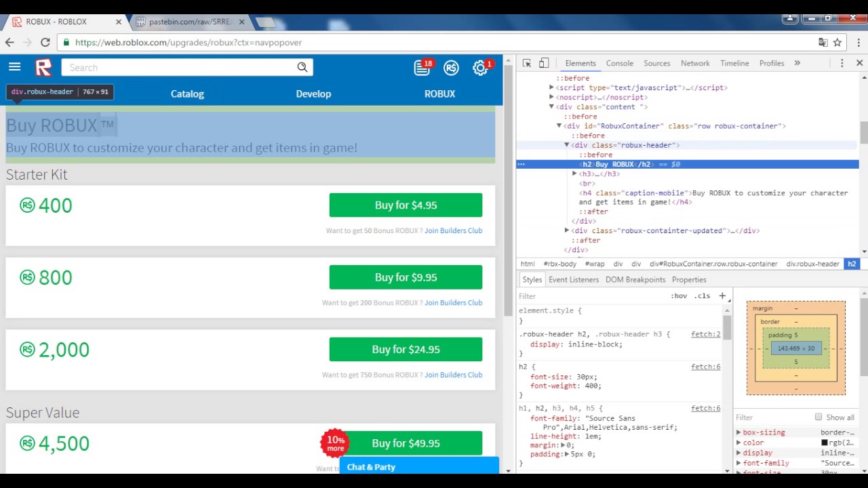The width and height of the screenshot is (868, 488).
Task: Open Profiles tab
Action: [772, 63]
